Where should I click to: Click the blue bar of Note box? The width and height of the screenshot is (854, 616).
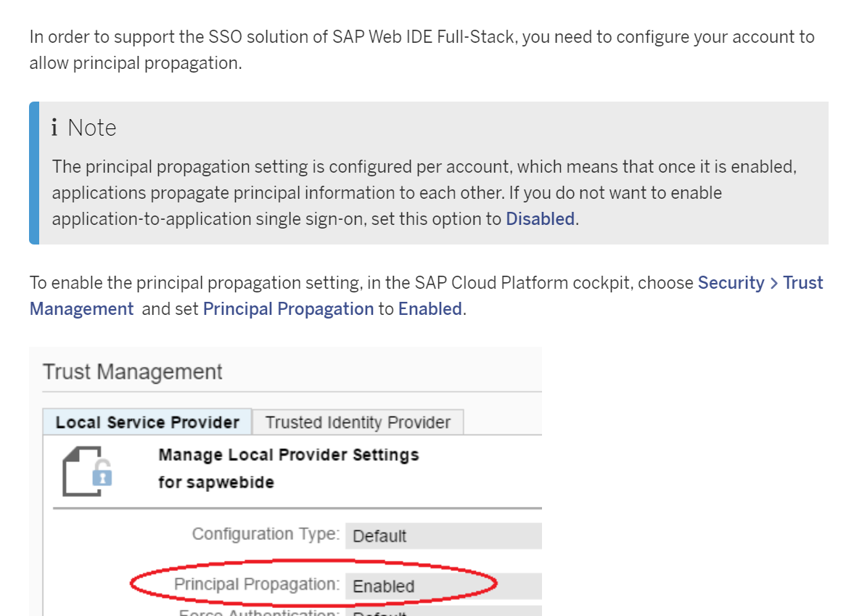[x=33, y=173]
